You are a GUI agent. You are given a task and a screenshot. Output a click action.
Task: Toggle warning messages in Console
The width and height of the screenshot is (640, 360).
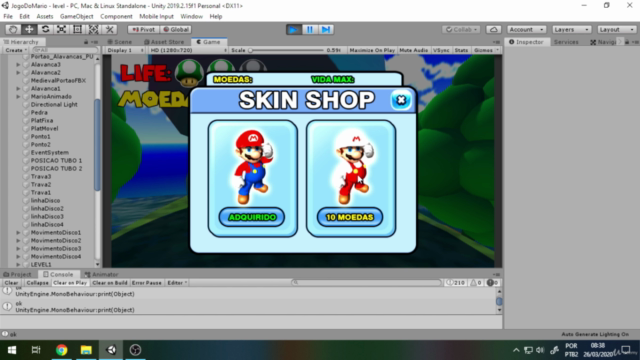tap(476, 282)
